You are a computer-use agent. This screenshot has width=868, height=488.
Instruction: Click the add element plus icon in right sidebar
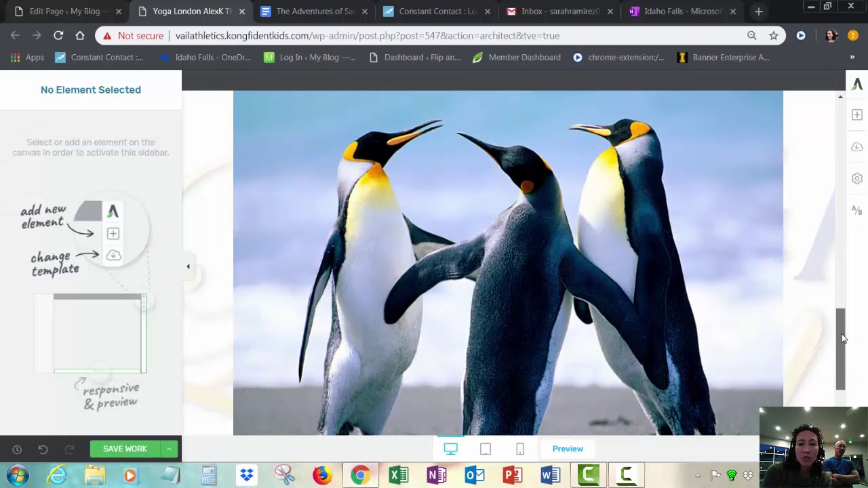857,115
